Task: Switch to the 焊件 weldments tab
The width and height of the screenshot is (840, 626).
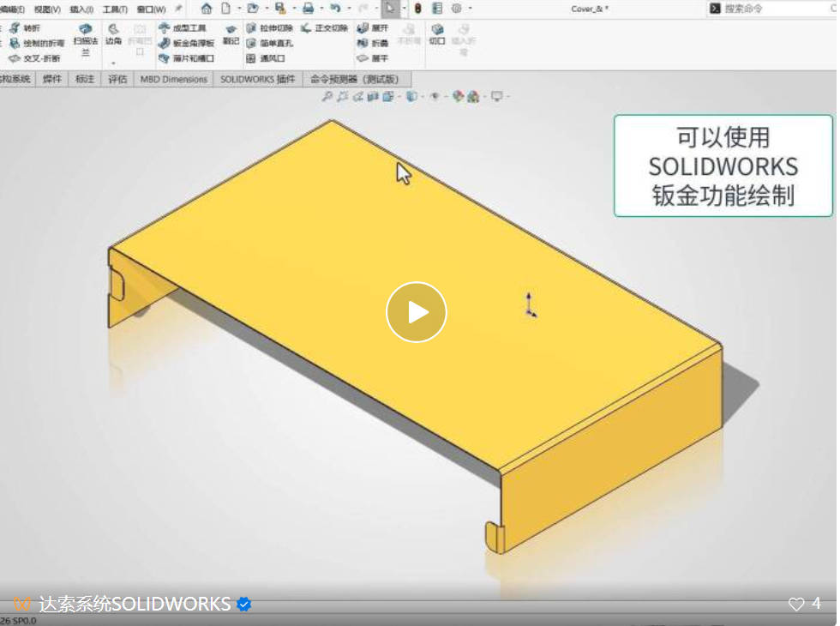Action: 52,79
